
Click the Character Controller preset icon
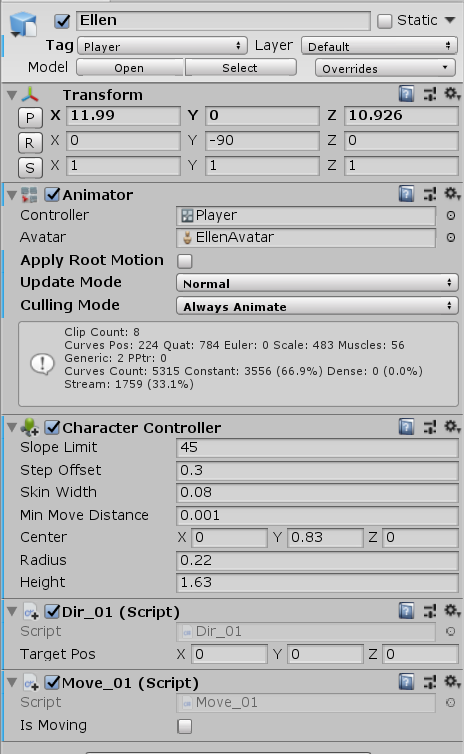(x=430, y=427)
